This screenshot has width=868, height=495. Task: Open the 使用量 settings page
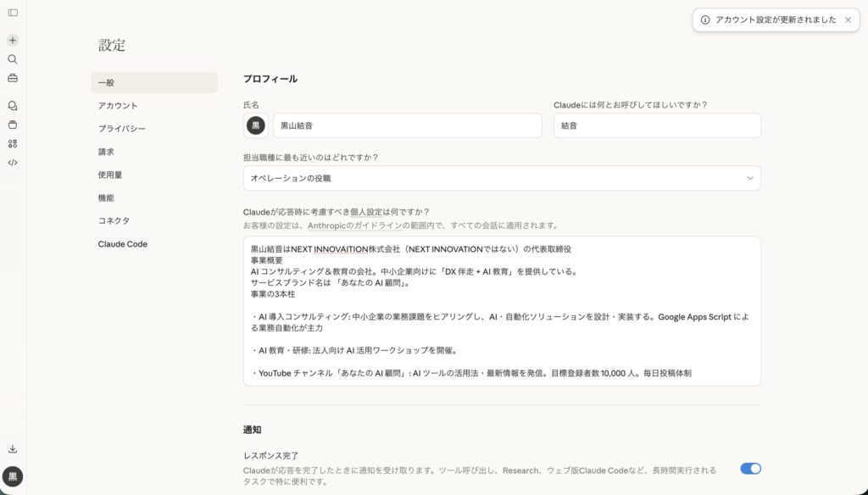point(110,175)
